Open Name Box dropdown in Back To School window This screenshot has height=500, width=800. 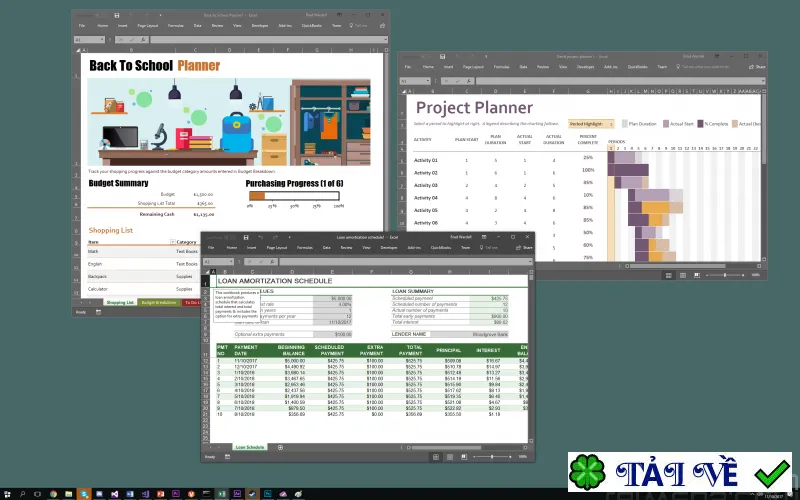(x=102, y=40)
